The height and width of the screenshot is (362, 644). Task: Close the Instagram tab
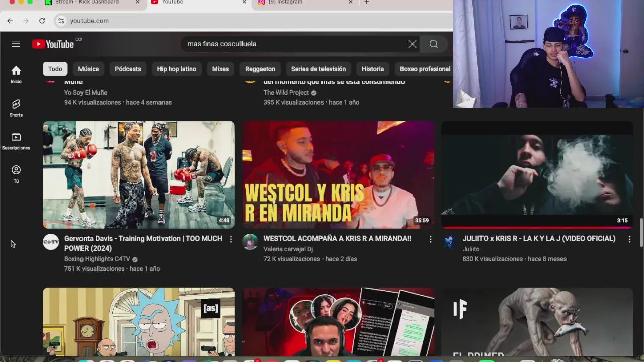351,2
